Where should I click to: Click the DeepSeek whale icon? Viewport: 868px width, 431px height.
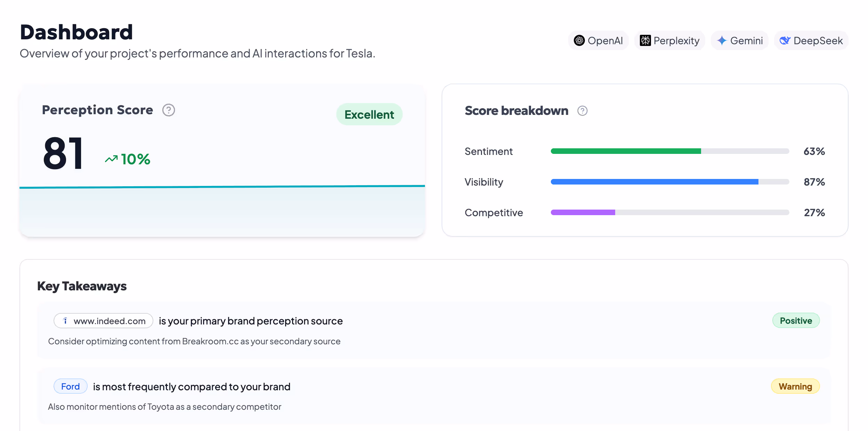785,41
